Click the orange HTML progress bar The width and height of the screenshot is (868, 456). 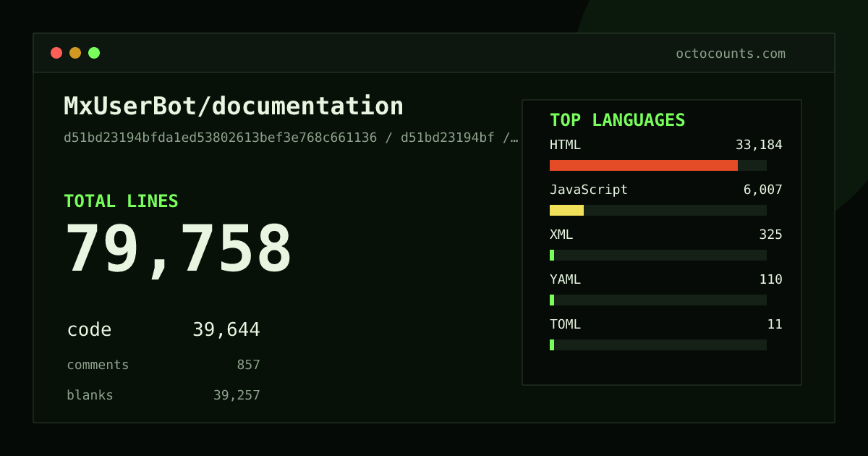tap(644, 165)
